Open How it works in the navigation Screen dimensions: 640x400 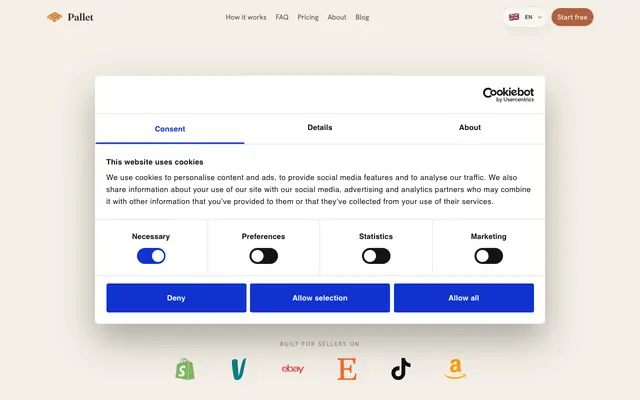click(x=246, y=17)
